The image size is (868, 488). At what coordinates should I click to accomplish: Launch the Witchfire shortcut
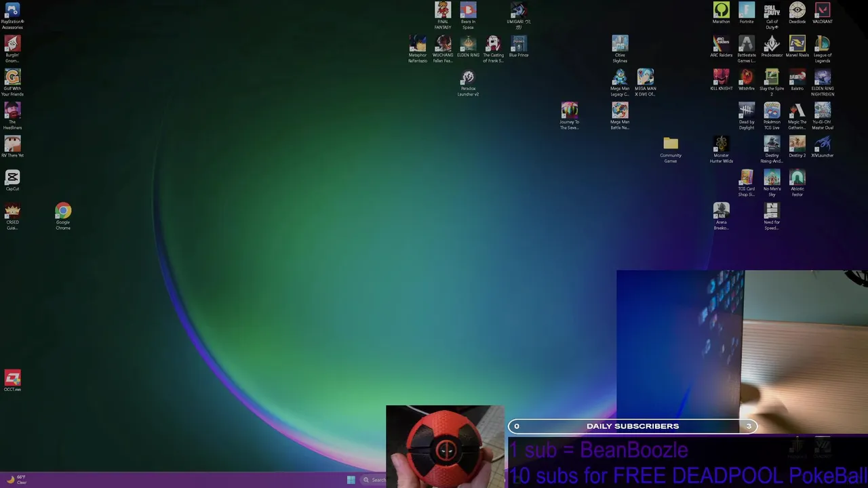click(x=747, y=80)
